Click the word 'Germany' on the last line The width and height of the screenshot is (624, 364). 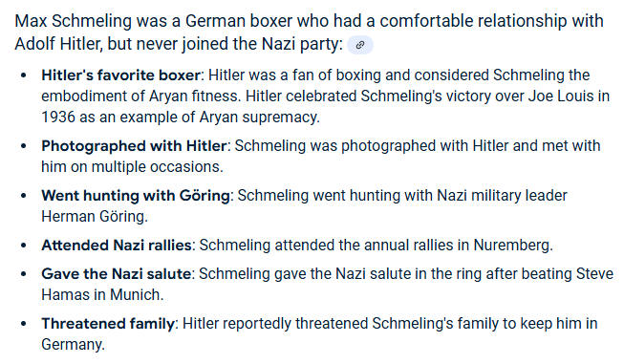pyautogui.click(x=72, y=345)
